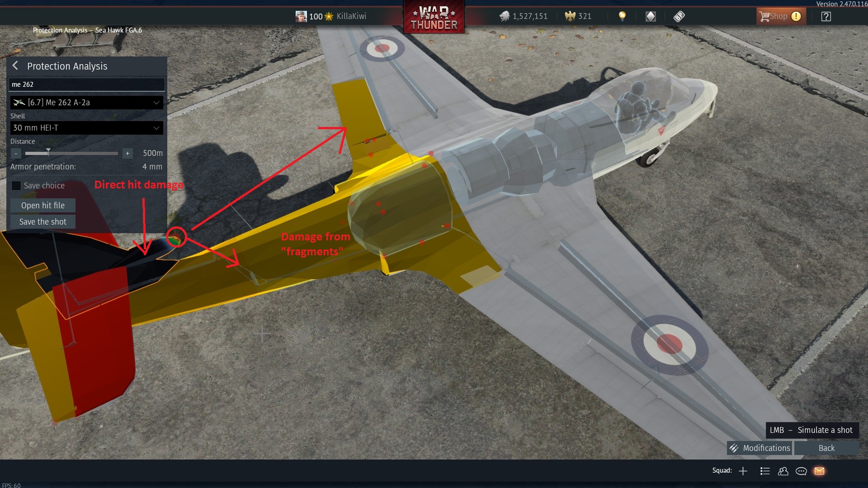The width and height of the screenshot is (868, 488).
Task: Click the War Thunder logo
Action: [434, 17]
